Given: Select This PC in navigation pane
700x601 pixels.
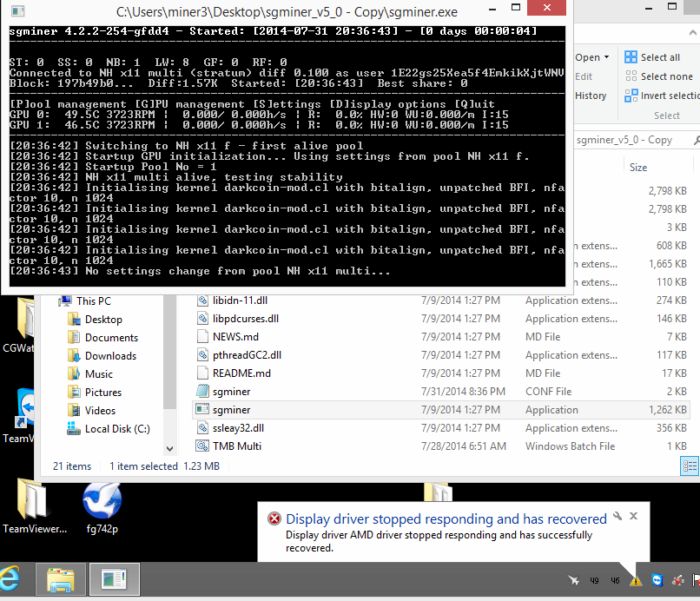Looking at the screenshot, I should tap(93, 301).
